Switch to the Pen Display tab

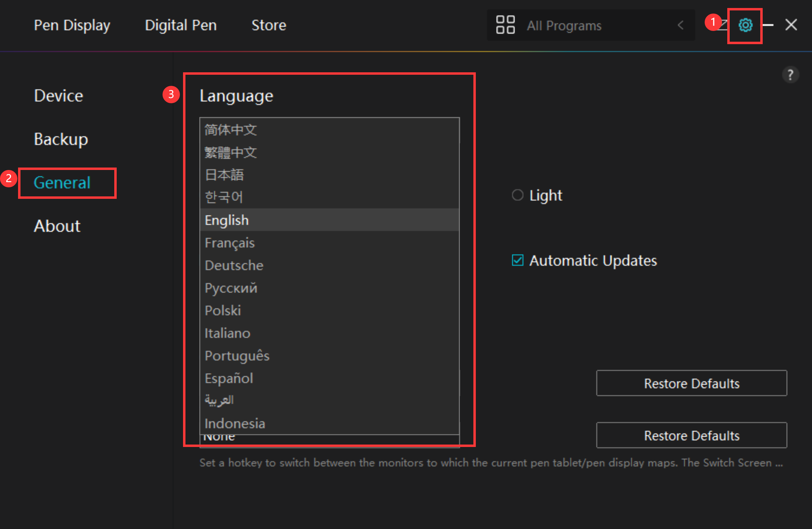[x=72, y=25]
